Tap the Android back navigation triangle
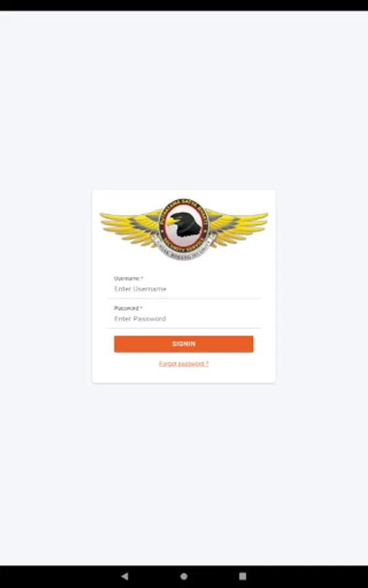The image size is (368, 588). pos(125,576)
